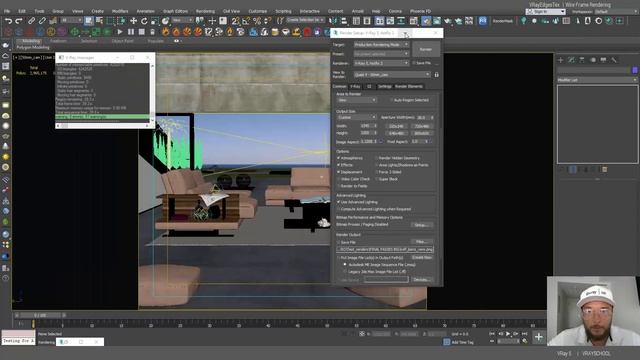Click the Create Now button

[421, 258]
